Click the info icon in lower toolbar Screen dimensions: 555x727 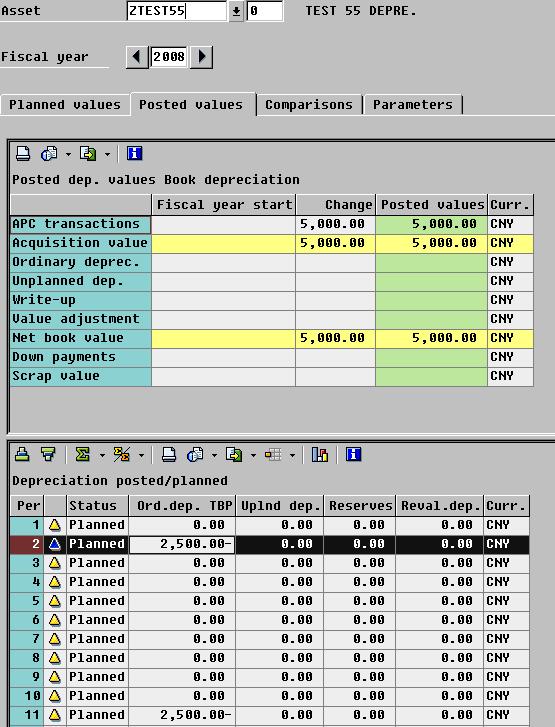coord(353,454)
